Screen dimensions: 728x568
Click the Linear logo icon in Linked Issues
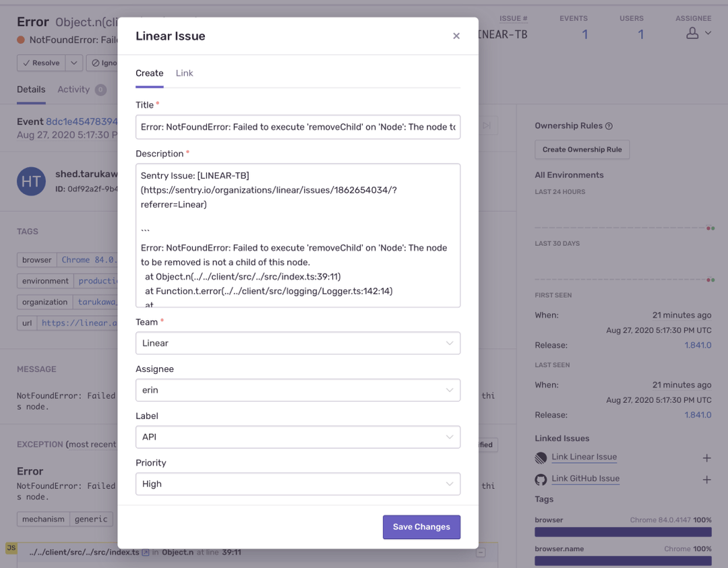[x=541, y=458]
